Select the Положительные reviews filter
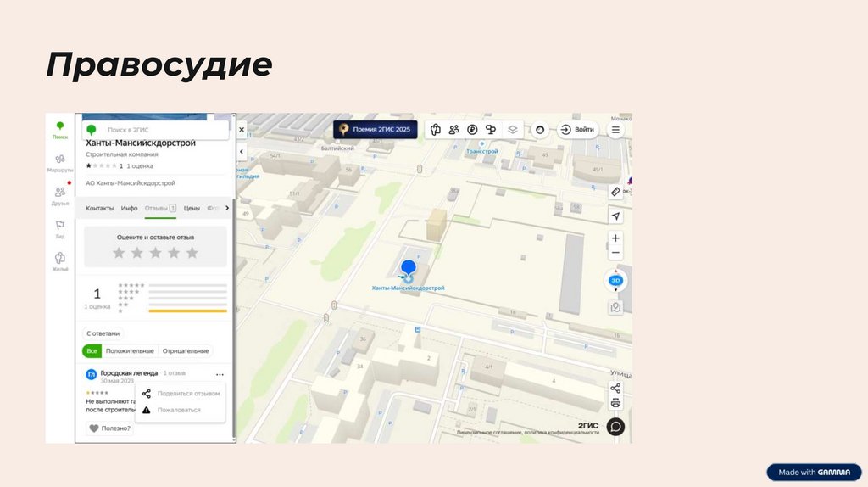Image resolution: width=868 pixels, height=487 pixels. (x=130, y=350)
